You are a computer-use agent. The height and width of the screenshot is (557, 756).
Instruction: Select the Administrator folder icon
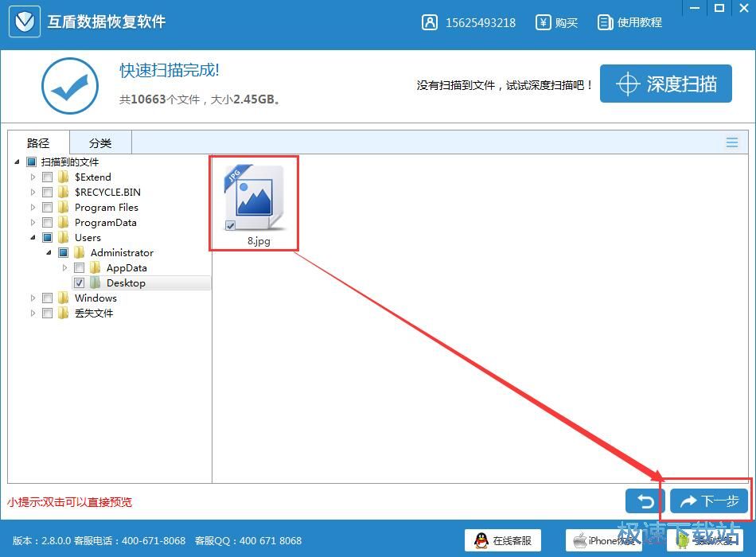[x=79, y=253]
